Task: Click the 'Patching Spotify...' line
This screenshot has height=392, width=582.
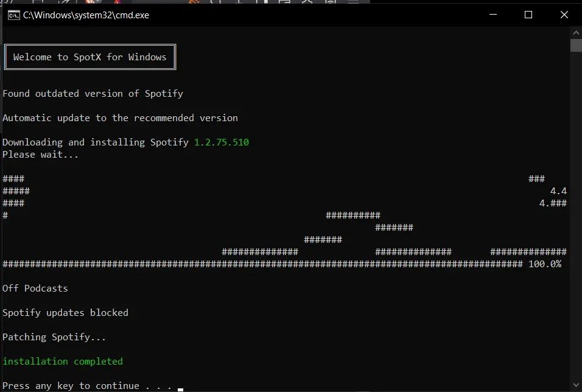Action: click(x=54, y=337)
